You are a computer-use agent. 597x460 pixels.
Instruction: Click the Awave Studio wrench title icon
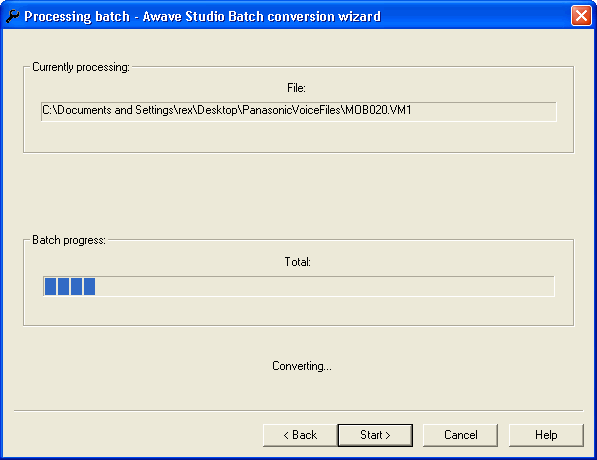pyautogui.click(x=13, y=16)
